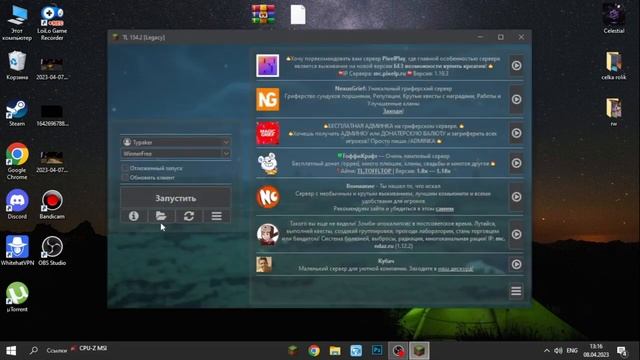Open the info icon below Запустить
The height and width of the screenshot is (360, 640).
[x=133, y=216]
